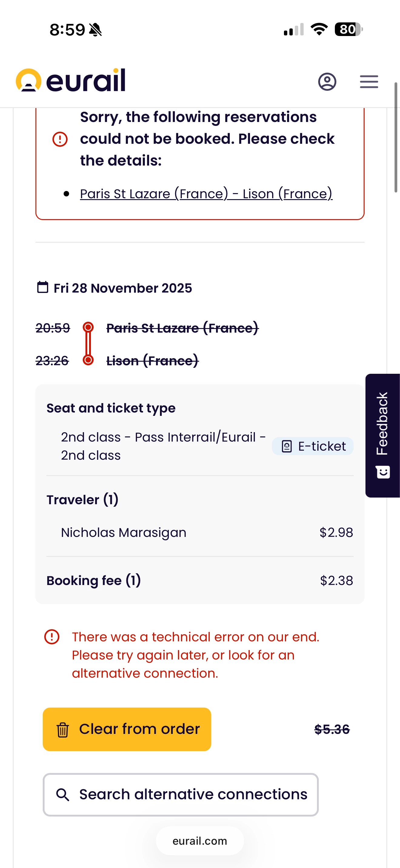This screenshot has height=868, width=400.
Task: Tap the eurail.com address pill
Action: pyautogui.click(x=200, y=841)
